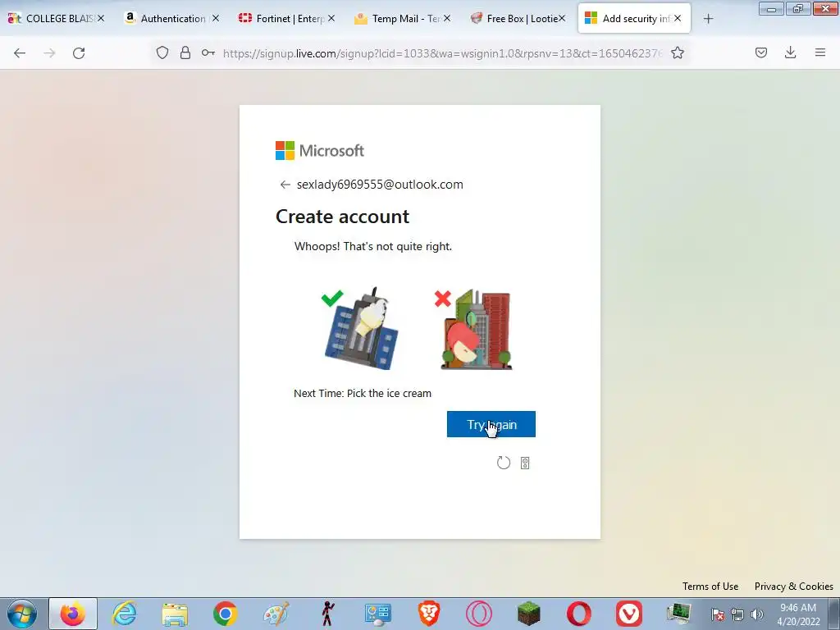
Task: Click the Try again button
Action: 491,424
